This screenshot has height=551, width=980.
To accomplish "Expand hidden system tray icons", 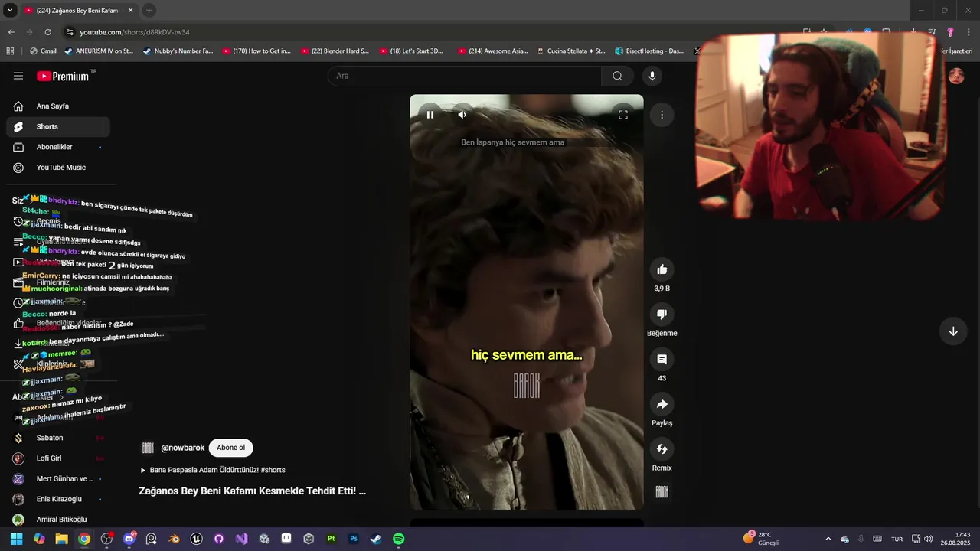I will [828, 539].
